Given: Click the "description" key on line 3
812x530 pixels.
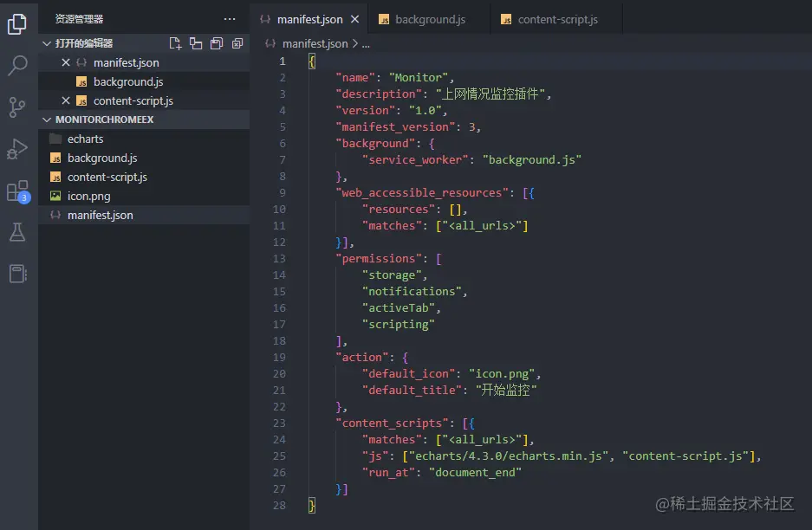Looking at the screenshot, I should (379, 94).
